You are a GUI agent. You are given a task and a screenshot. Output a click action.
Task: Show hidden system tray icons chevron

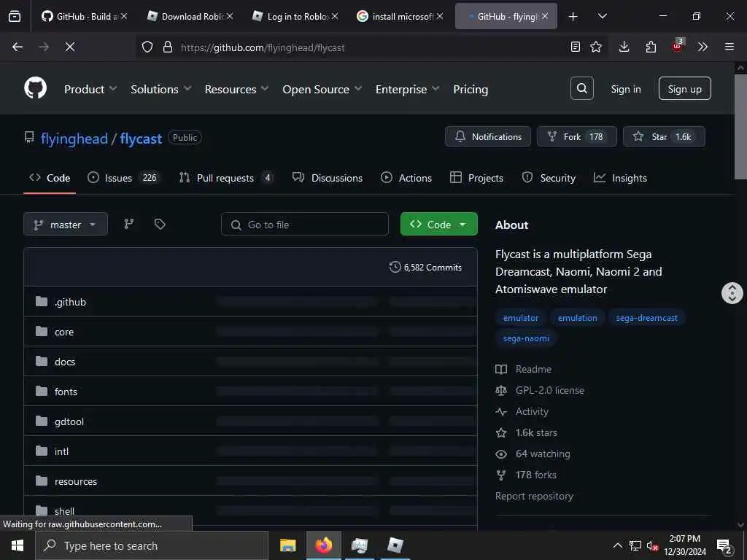(617, 545)
